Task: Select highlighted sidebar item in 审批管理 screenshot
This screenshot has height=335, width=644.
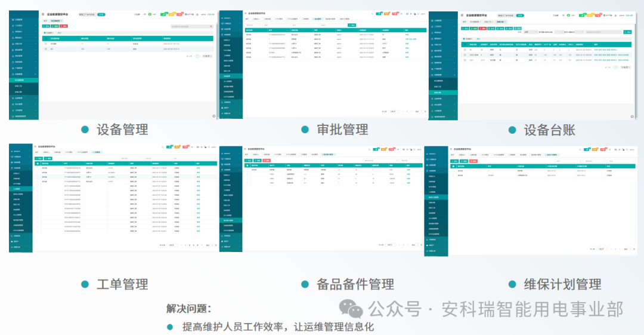Action: (231, 76)
